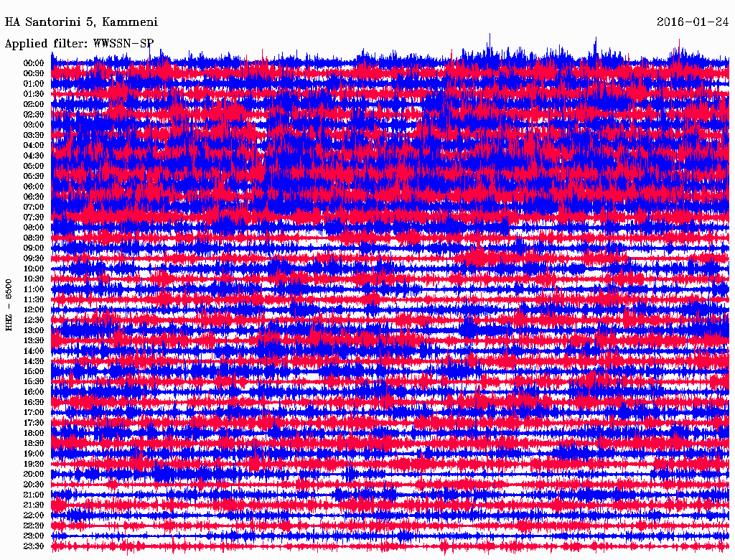The height and width of the screenshot is (560, 735).
Task: Select the 02:00 time label
Action: 33,104
